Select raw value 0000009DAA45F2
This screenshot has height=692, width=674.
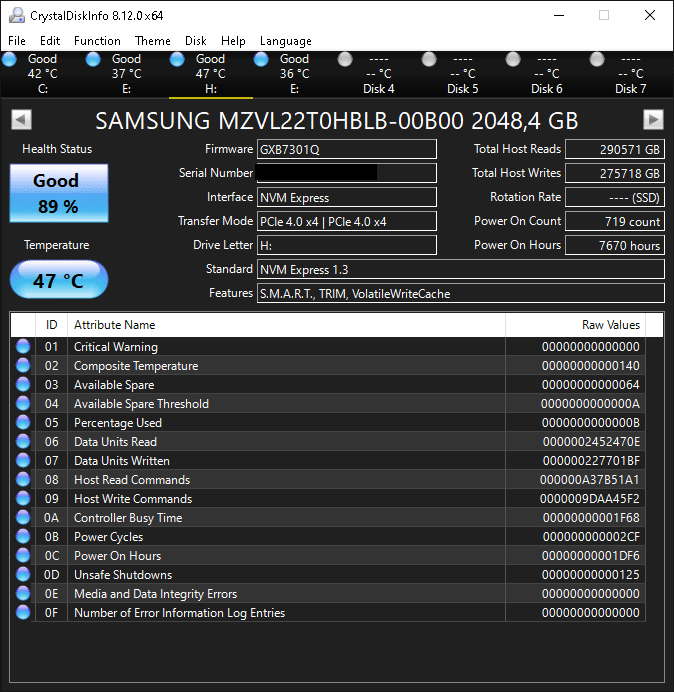pos(590,499)
